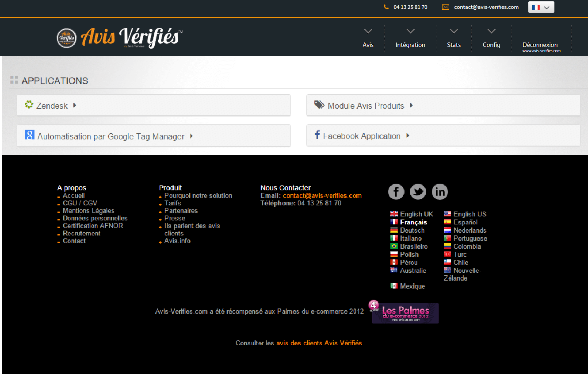Click the Turkish flag icon
The width and height of the screenshot is (588, 374).
pos(447,254)
